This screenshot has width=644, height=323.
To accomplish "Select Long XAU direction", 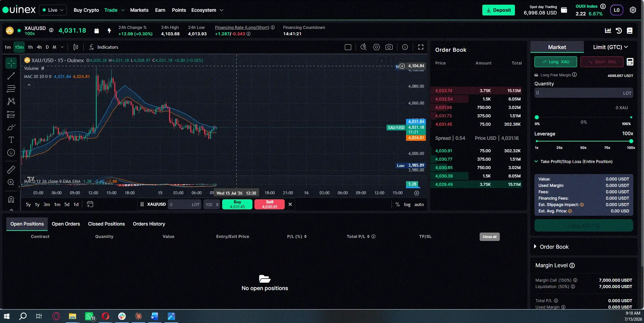I will (556, 62).
